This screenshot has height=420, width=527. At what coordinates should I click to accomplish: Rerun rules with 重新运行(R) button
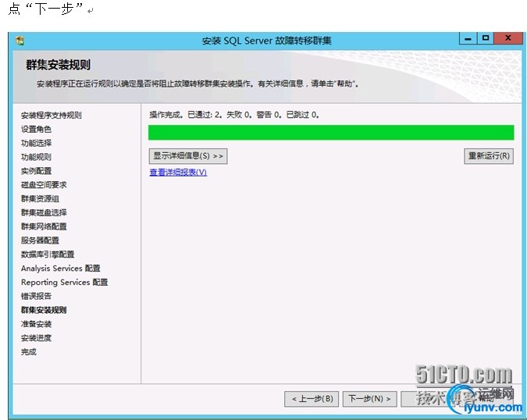click(x=489, y=156)
